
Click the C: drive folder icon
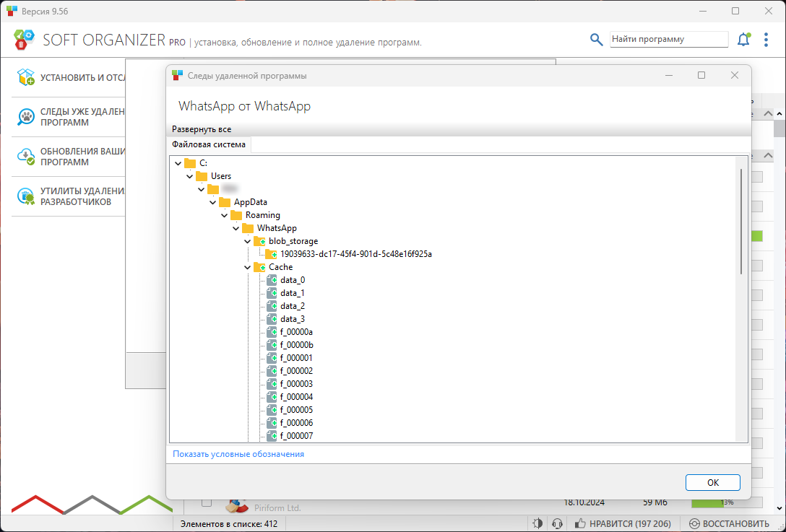(190, 163)
